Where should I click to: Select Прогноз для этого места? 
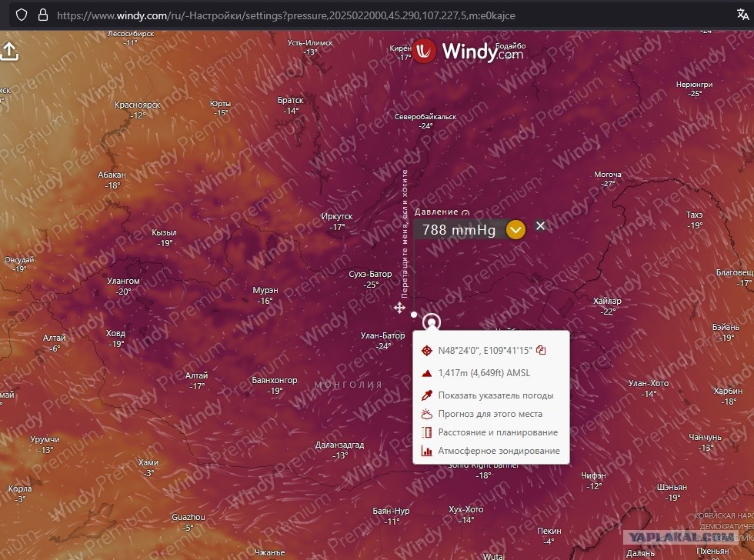490,414
